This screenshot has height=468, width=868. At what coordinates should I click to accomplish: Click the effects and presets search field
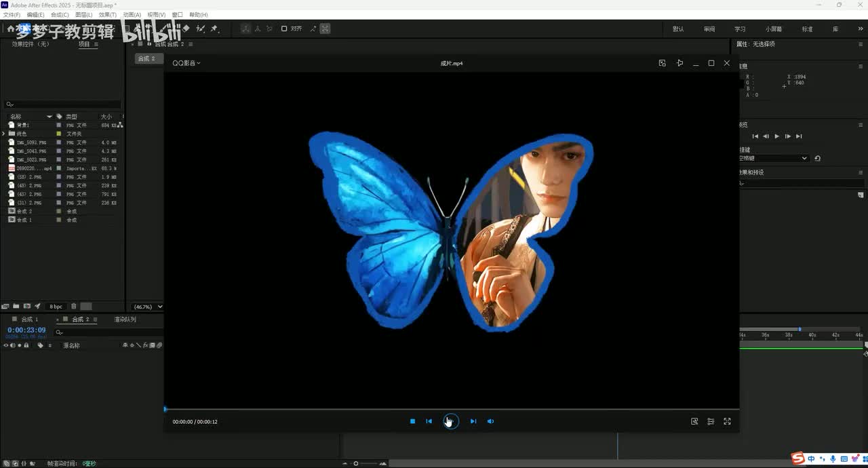802,183
